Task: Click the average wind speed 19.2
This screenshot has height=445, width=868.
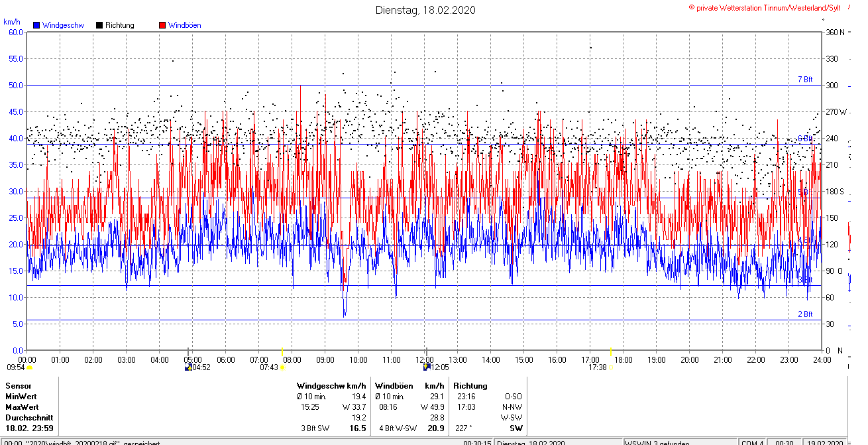Action: [x=358, y=418]
